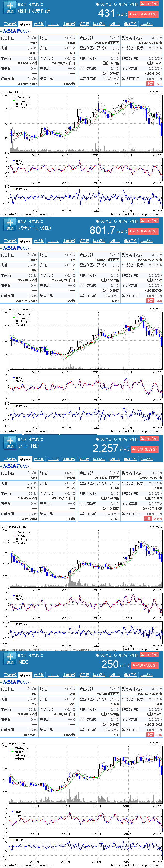Image resolution: width=164 pixels, height=868 pixels.
Task: Click the 追加 plus icon for Hitachi (6501)
Action: click(10, 7)
